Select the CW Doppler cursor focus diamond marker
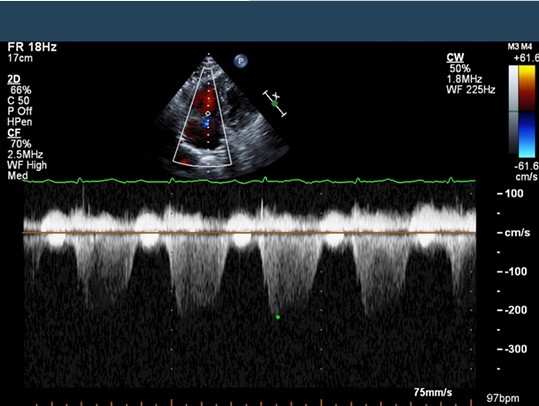 point(208,113)
